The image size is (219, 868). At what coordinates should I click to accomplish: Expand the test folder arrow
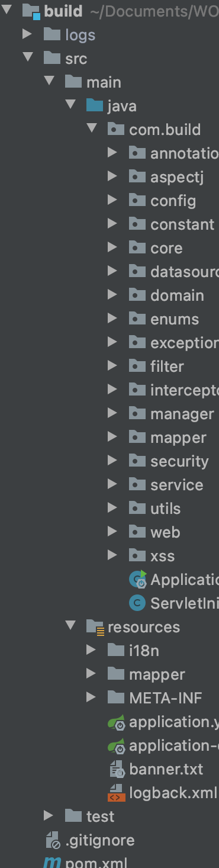pyautogui.click(x=48, y=816)
